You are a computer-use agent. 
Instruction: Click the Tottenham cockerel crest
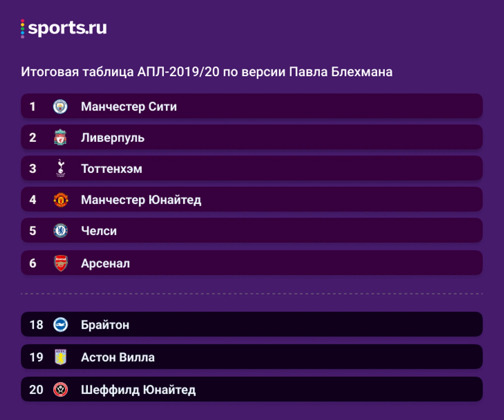[x=61, y=169]
